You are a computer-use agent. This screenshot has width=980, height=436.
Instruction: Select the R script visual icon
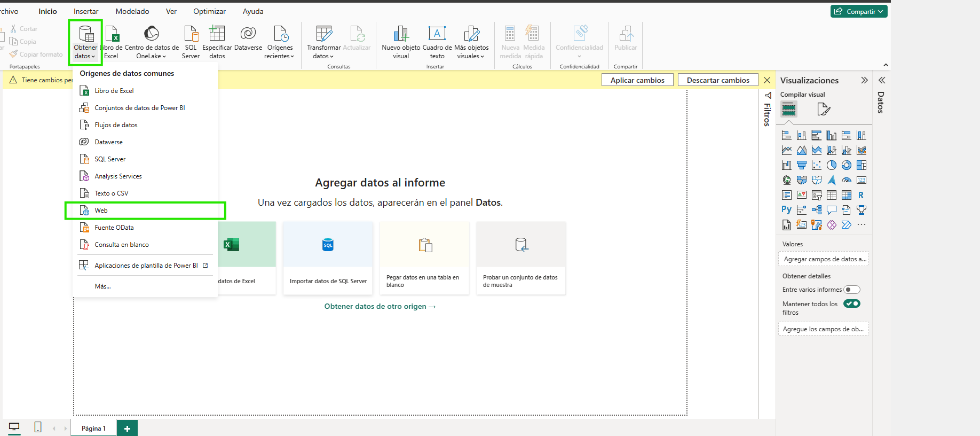pos(861,195)
